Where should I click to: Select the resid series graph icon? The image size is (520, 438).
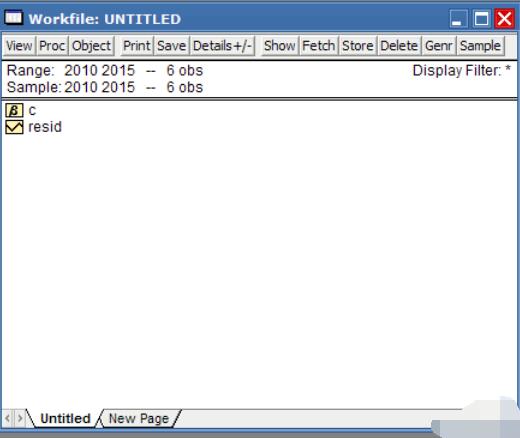(14, 127)
